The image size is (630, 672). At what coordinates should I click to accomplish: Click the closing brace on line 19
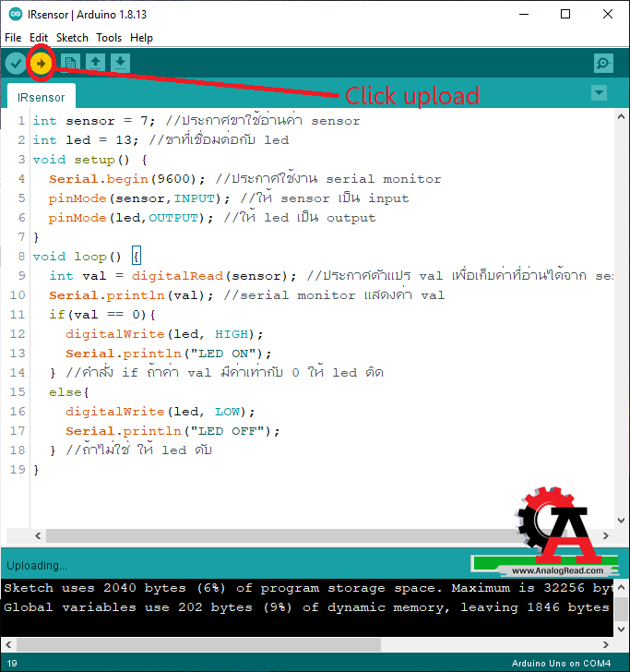coord(36,470)
